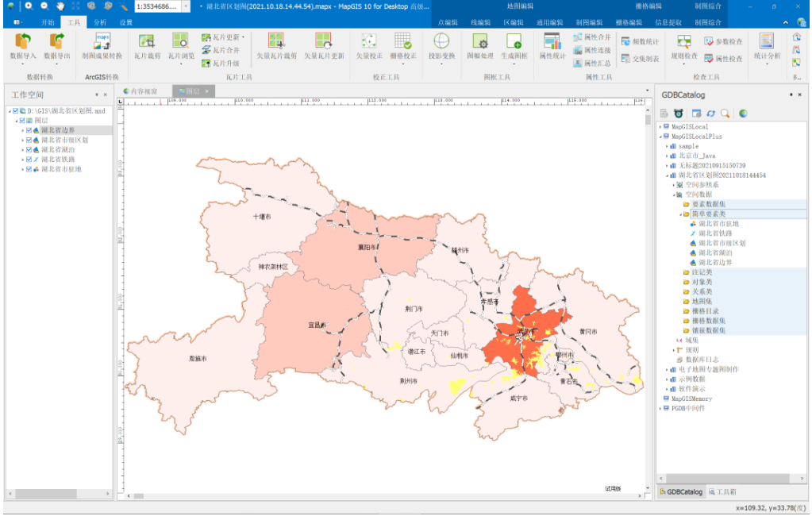Open the map scale dropdown
This screenshot has width=812, height=516.
tap(186, 6)
